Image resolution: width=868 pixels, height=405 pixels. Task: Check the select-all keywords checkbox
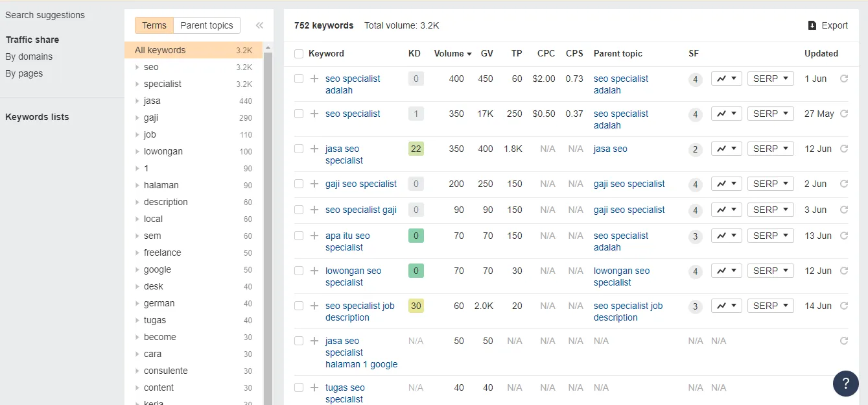[x=298, y=53]
